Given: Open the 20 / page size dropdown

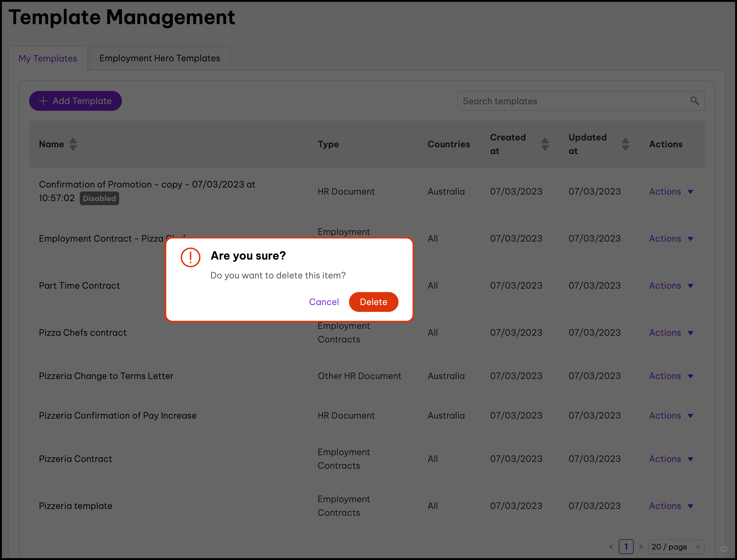Looking at the screenshot, I should [x=676, y=547].
